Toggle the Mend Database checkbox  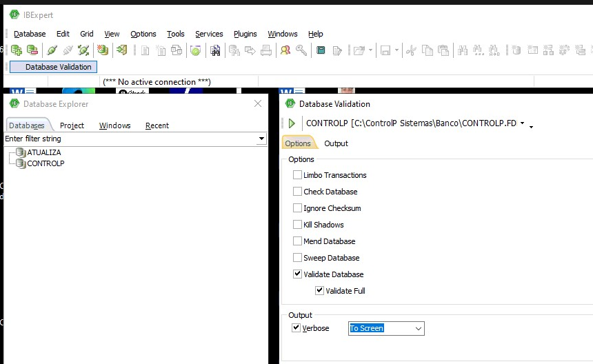coord(297,241)
